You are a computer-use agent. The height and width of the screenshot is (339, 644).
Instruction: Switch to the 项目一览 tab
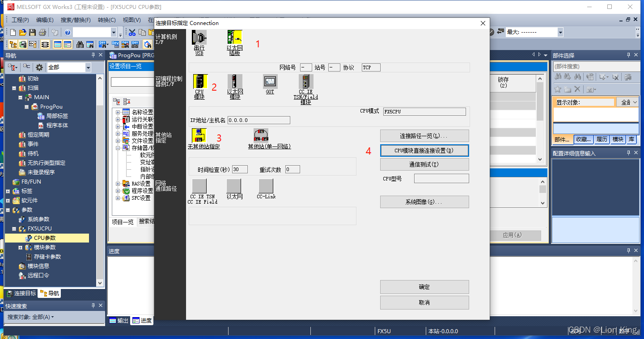click(123, 222)
